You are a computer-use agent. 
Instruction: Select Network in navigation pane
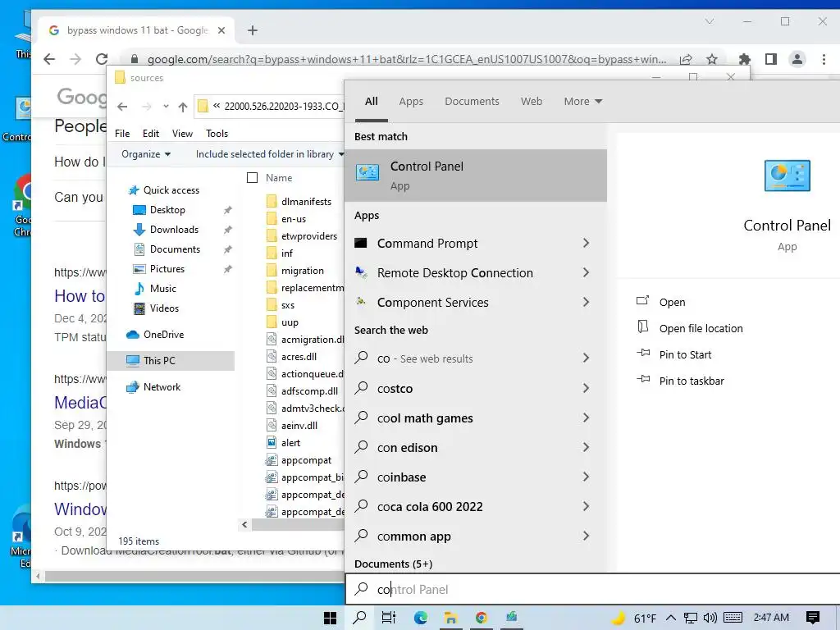(162, 387)
